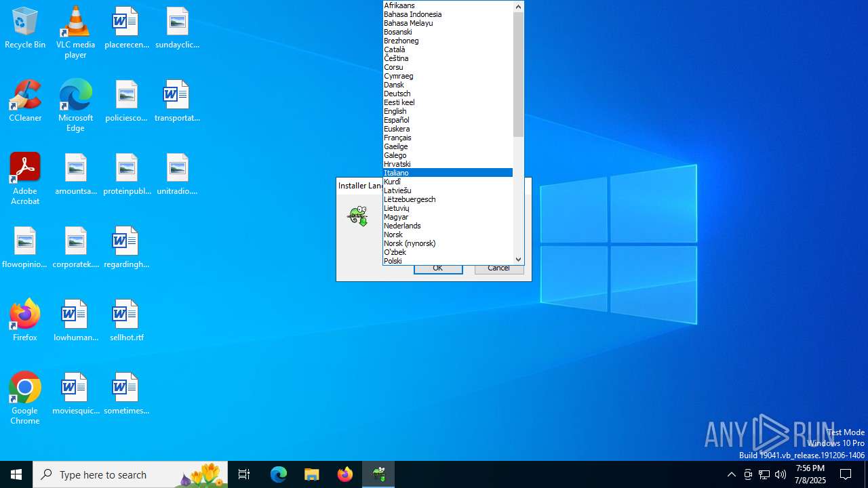Select the moviesquic... Word document icon
The height and width of the screenshot is (488, 868).
[75, 394]
